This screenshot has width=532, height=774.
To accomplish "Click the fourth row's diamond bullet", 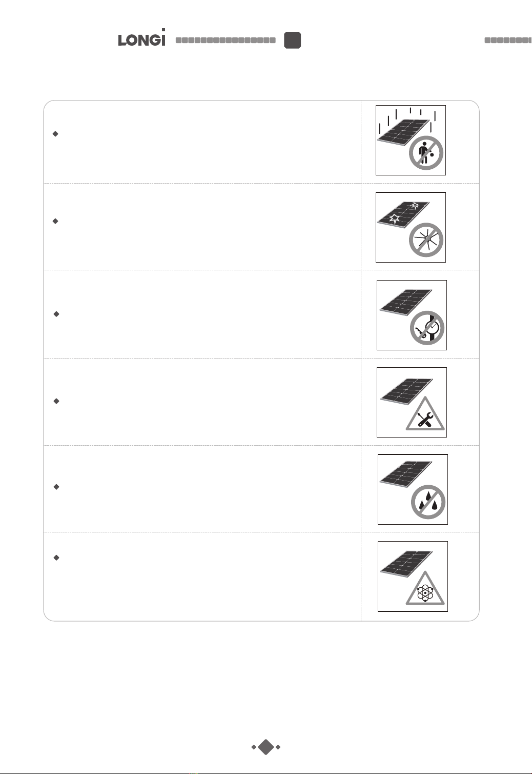I will [56, 401].
